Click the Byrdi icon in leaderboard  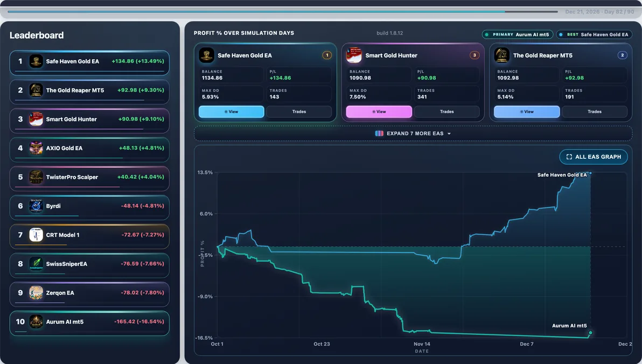pos(36,206)
